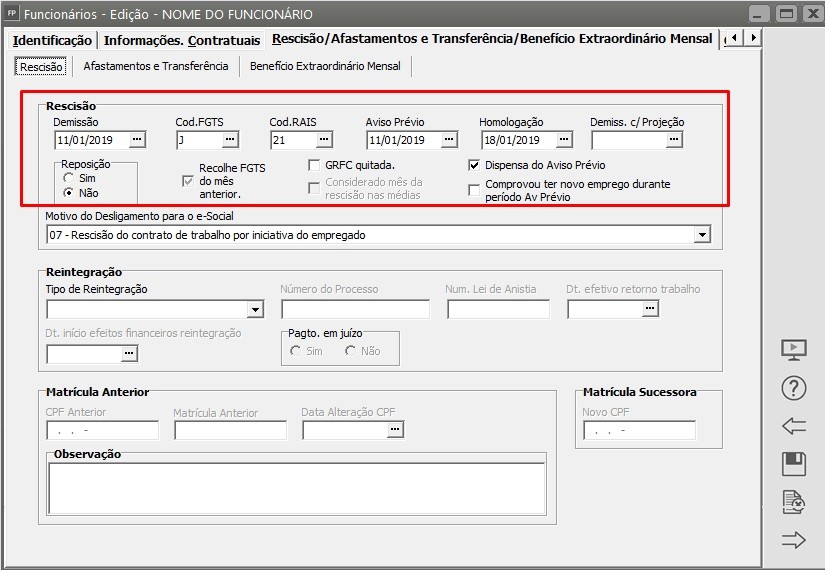Screen dimensions: 825x570
Task: Go to next record with right arrow
Action: pos(793,540)
